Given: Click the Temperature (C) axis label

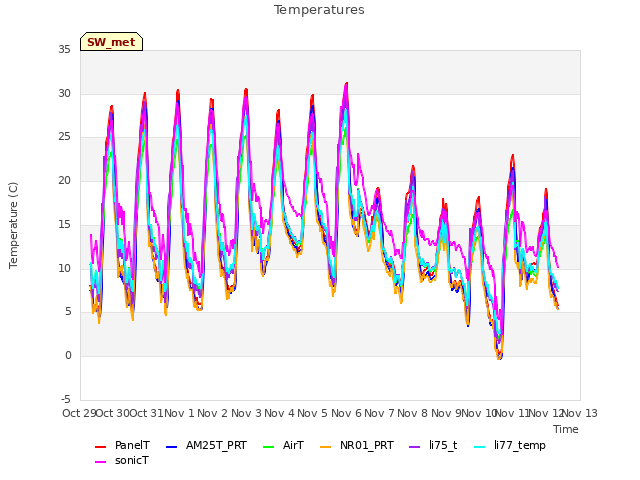Looking at the screenshot, I should [13, 225].
